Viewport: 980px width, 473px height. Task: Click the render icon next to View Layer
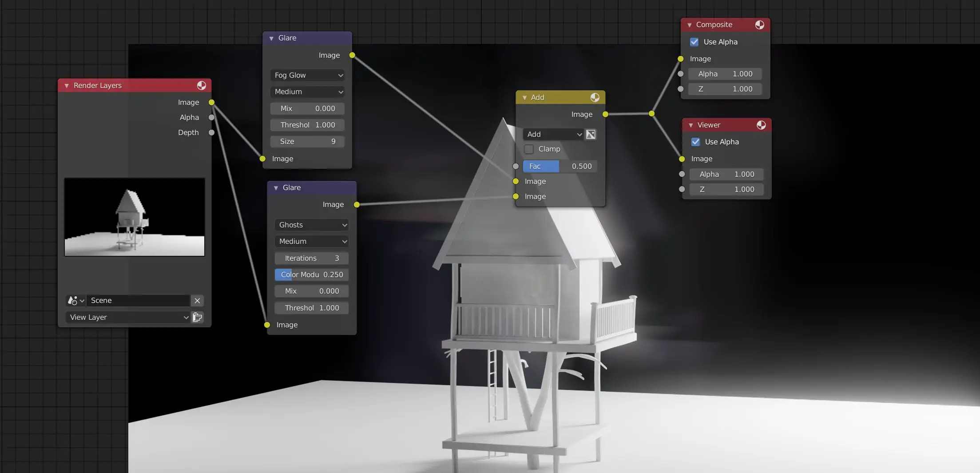(x=197, y=317)
